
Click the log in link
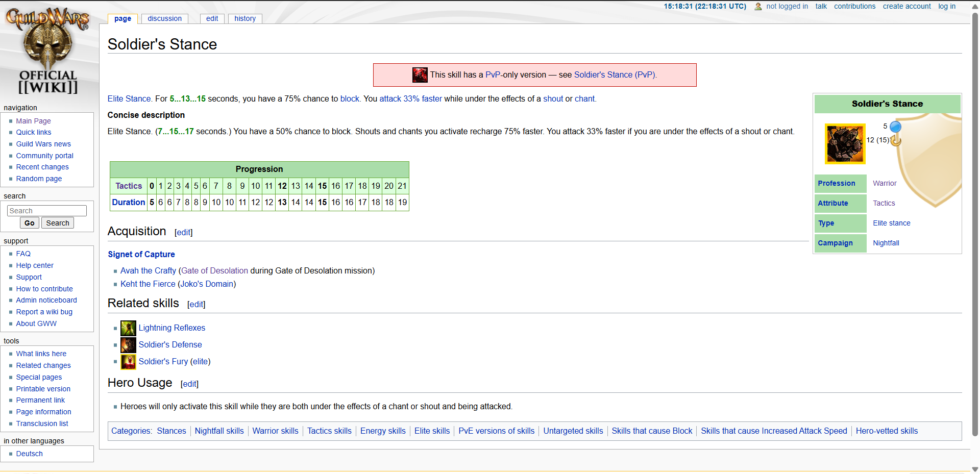click(x=947, y=6)
